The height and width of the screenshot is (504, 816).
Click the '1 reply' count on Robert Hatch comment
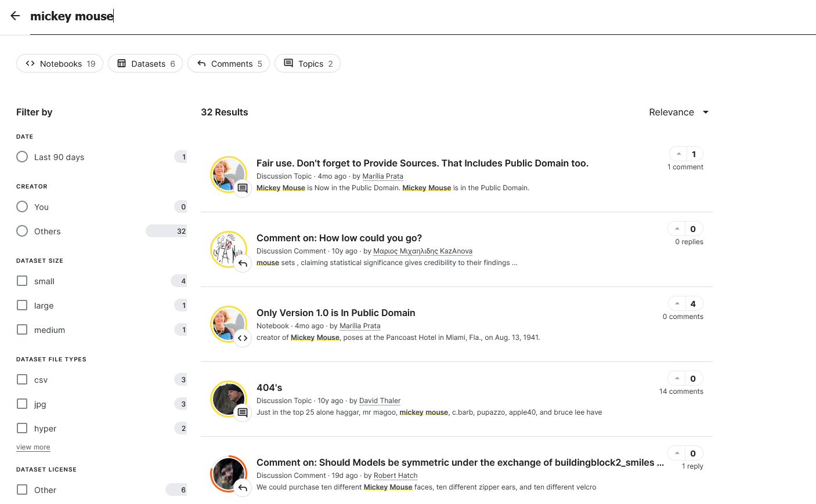[692, 466]
